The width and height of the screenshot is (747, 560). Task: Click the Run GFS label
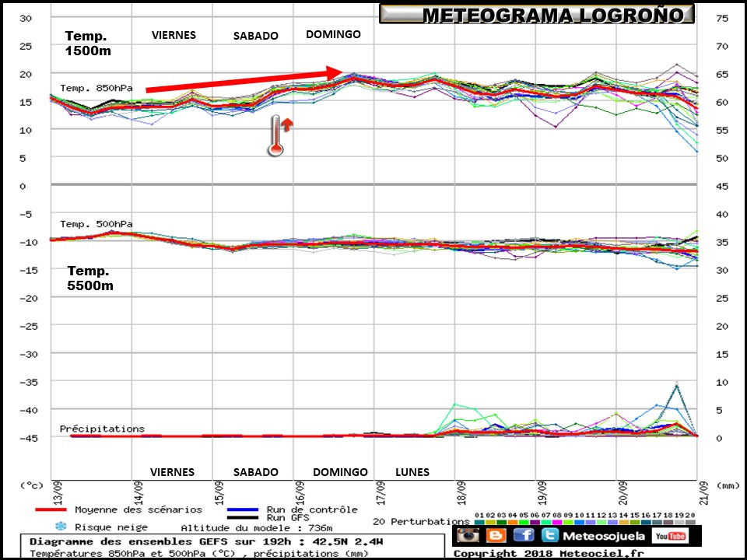pyautogui.click(x=288, y=518)
